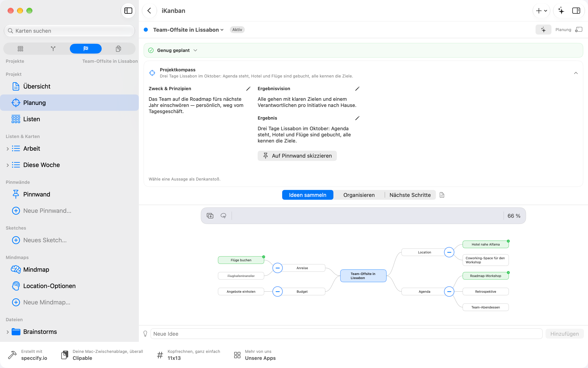Open the Location-Optionen mindmap

click(69, 286)
